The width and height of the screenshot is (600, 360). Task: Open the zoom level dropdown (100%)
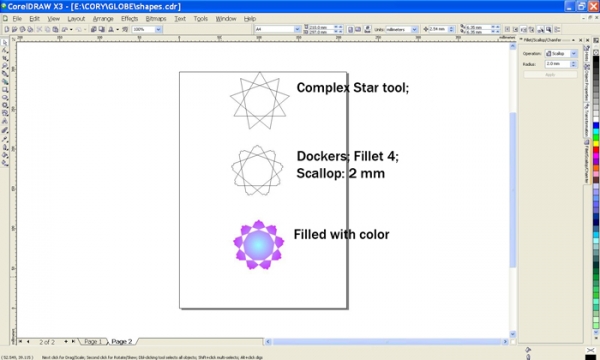click(x=158, y=29)
